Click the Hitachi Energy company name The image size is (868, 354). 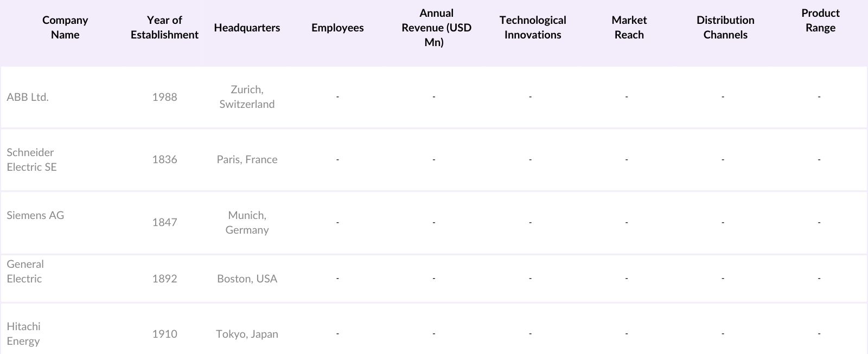23,333
